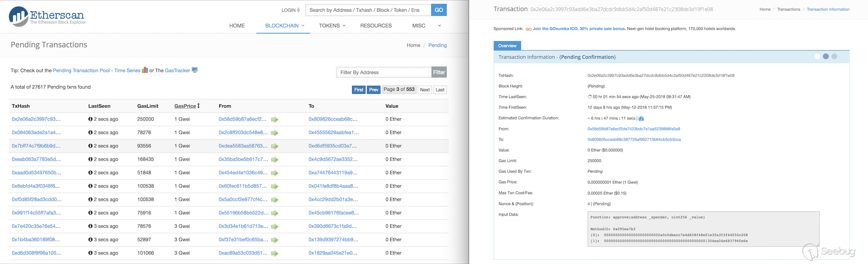Go to the First page
Viewport: 868px width, 264px height.
coord(359,90)
